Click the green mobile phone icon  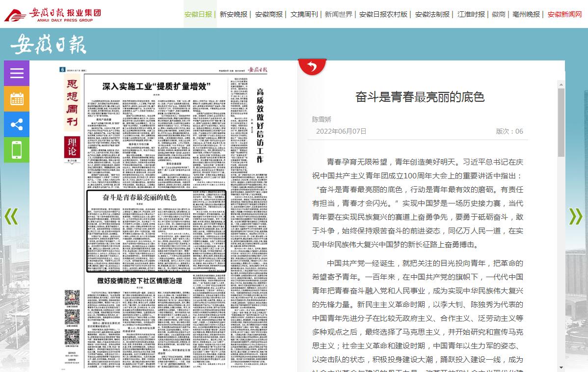pyautogui.click(x=17, y=150)
